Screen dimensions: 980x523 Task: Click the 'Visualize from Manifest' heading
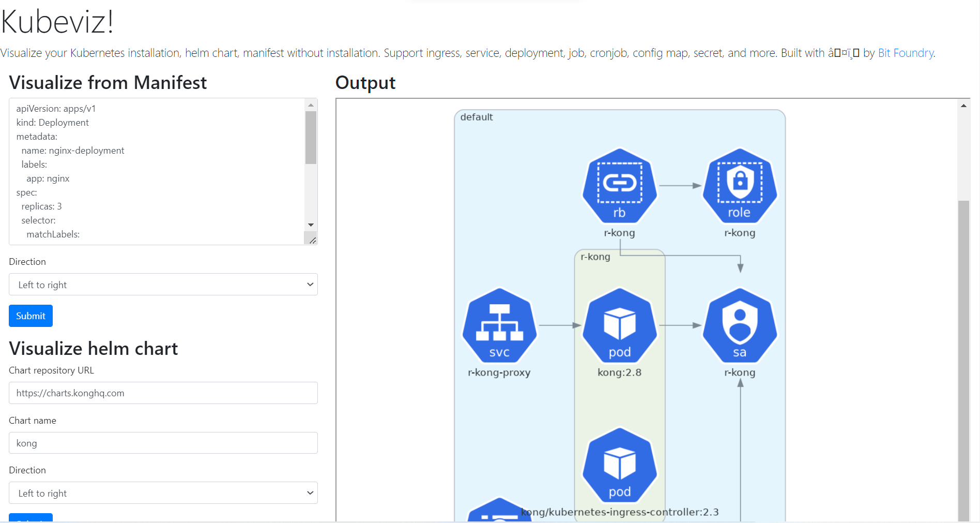108,83
